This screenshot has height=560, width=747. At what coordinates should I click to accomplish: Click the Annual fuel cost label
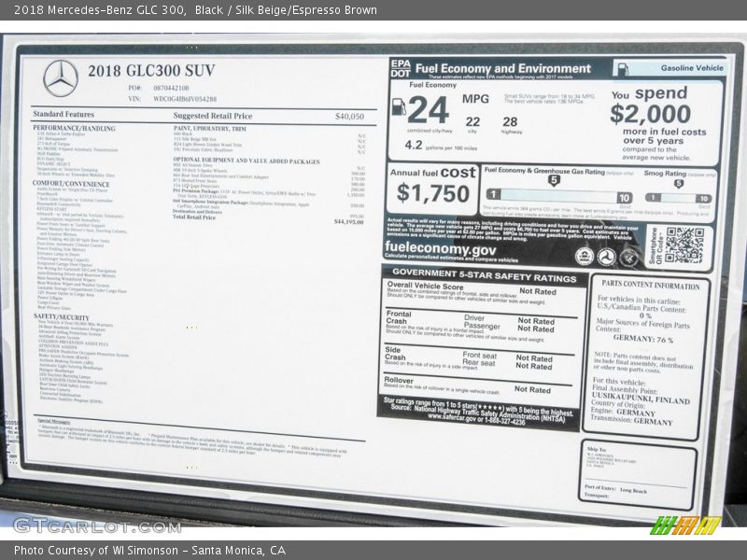[432, 172]
